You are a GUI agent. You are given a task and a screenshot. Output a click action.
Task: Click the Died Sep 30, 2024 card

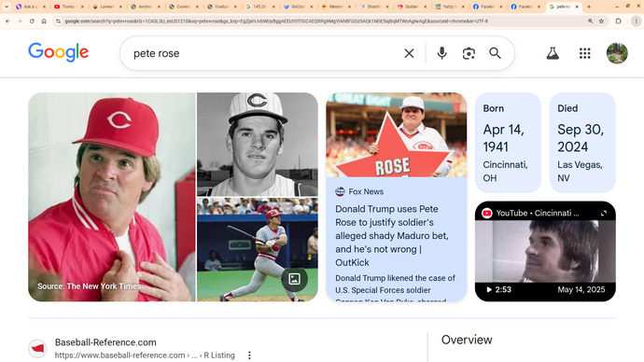[582, 143]
